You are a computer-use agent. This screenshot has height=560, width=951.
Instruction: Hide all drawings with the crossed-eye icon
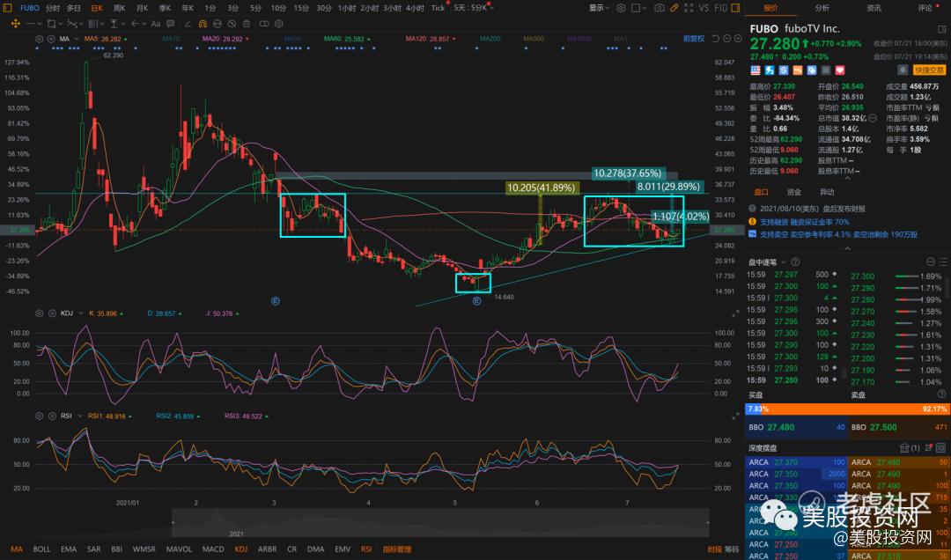(217, 24)
